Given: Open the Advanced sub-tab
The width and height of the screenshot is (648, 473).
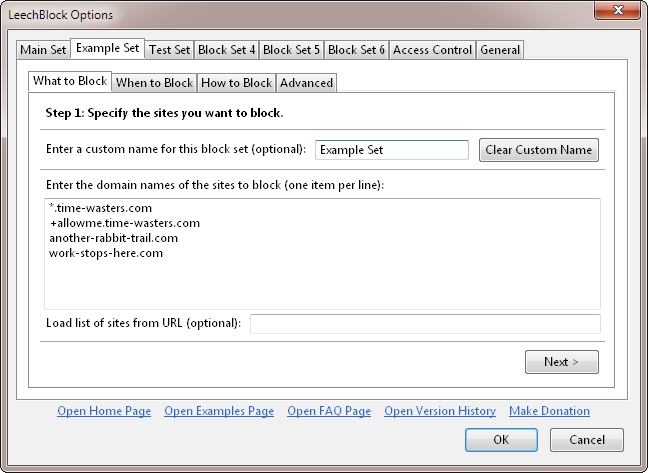Looking at the screenshot, I should (x=306, y=83).
